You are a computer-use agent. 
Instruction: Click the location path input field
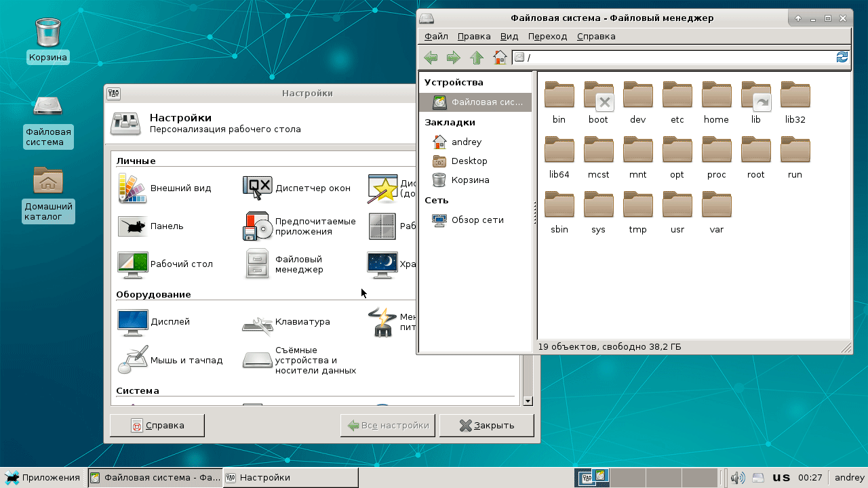tap(678, 58)
